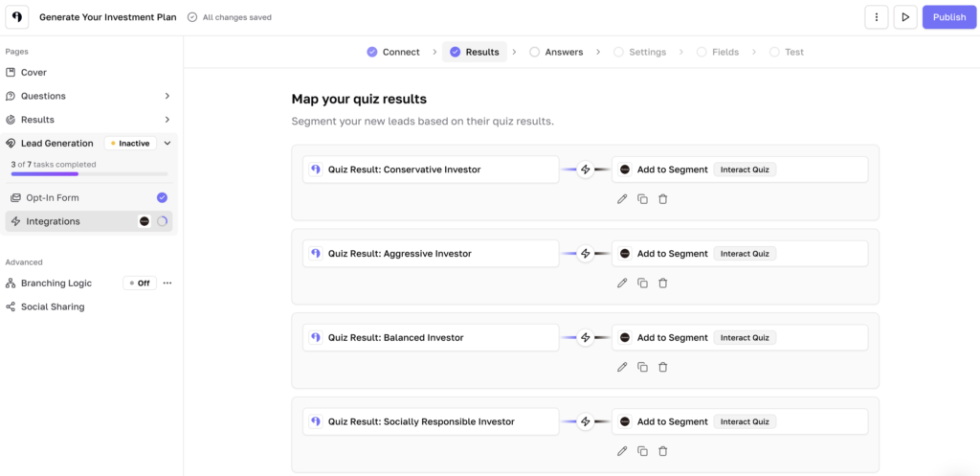980x476 pixels.
Task: Open Social Sharing
Action: click(53, 307)
